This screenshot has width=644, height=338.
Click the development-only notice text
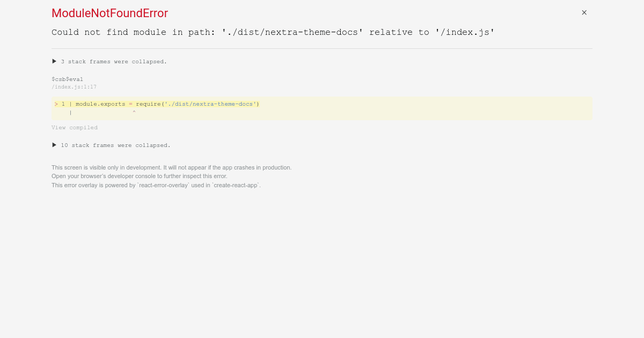(x=171, y=167)
